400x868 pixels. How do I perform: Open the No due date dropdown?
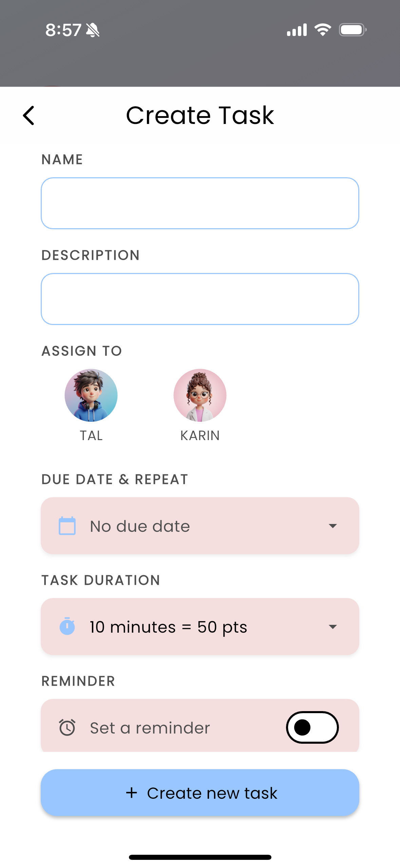[200, 525]
